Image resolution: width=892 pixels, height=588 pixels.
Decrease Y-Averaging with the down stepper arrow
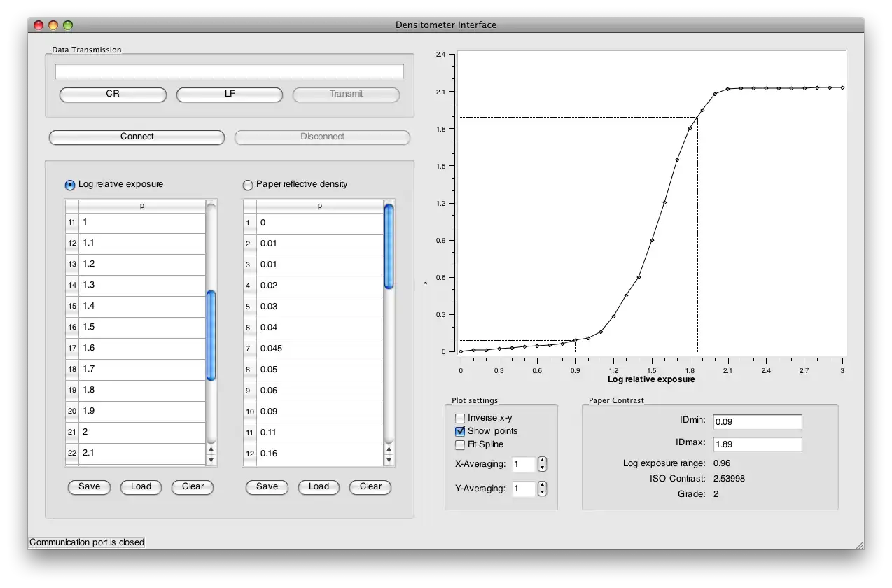[542, 492]
